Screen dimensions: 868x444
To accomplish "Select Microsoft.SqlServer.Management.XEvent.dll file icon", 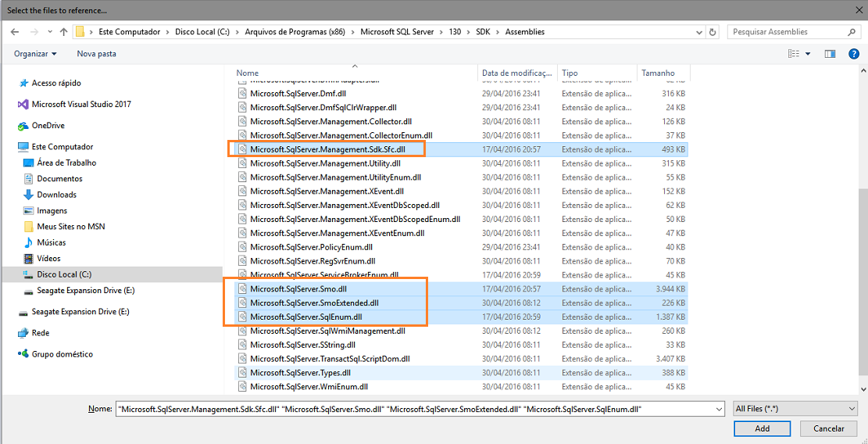I will (242, 192).
